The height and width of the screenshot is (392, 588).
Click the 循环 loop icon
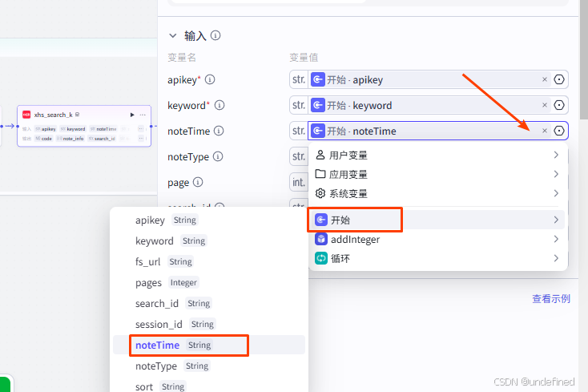pyautogui.click(x=321, y=258)
